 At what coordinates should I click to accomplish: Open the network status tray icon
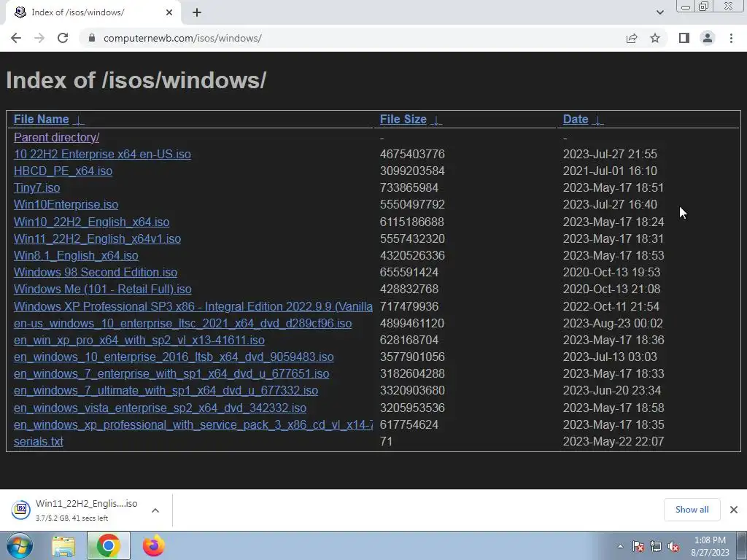[x=656, y=547]
